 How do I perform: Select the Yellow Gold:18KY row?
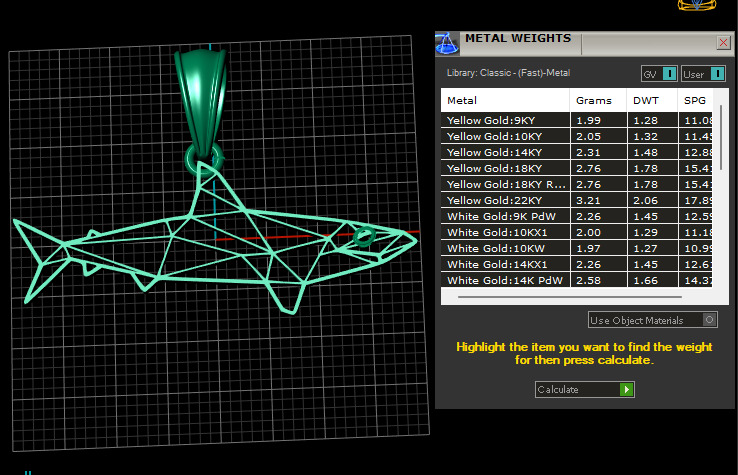pyautogui.click(x=577, y=168)
